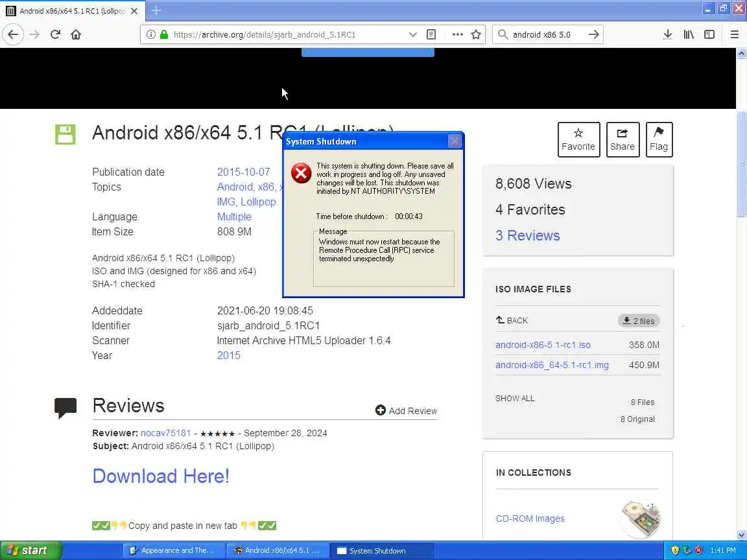Click the browser Forward arrow
This screenshot has height=560, width=747.
[34, 34]
